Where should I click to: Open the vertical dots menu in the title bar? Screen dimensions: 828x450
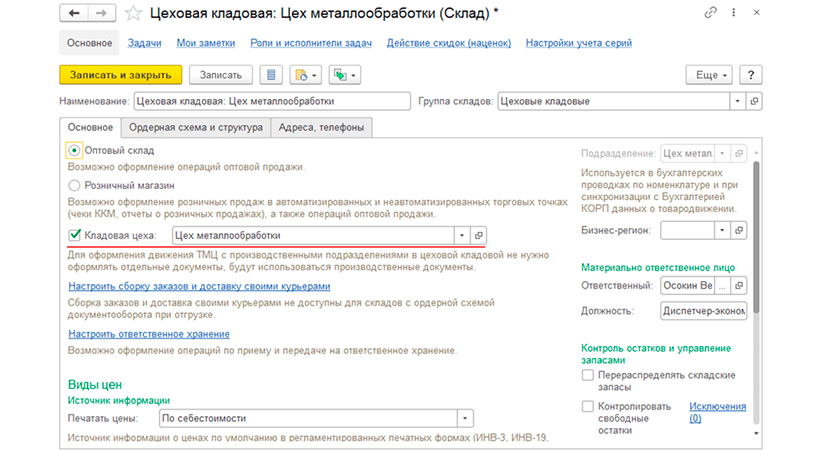(x=733, y=12)
